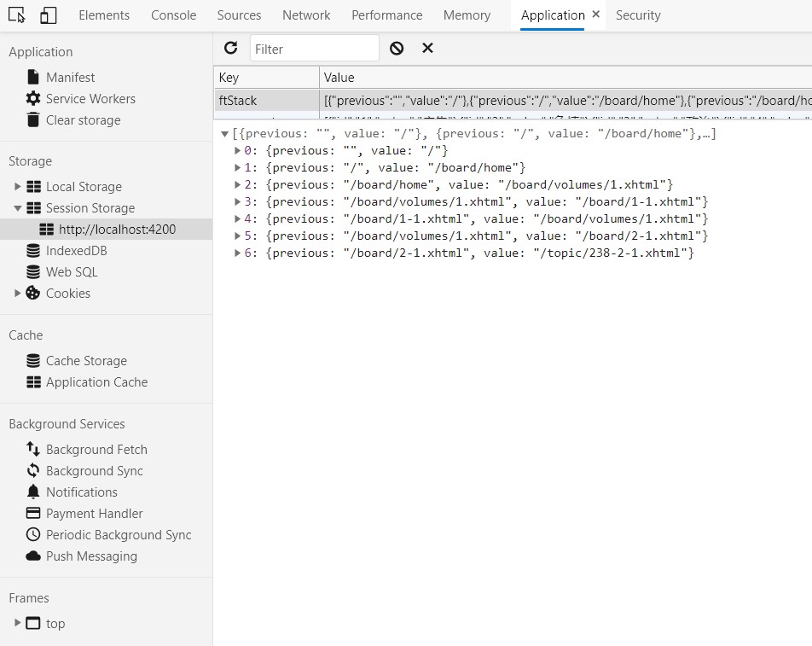This screenshot has width=812, height=646.
Task: Open Manifest in the Application section
Action: click(71, 77)
